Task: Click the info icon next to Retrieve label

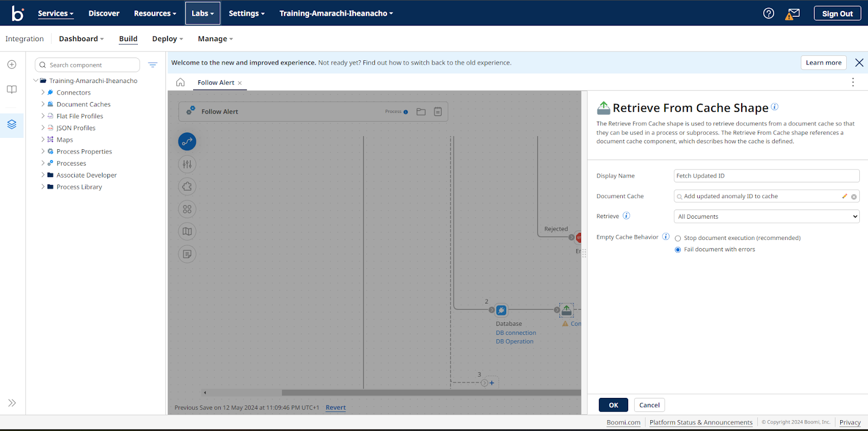Action: point(626,215)
